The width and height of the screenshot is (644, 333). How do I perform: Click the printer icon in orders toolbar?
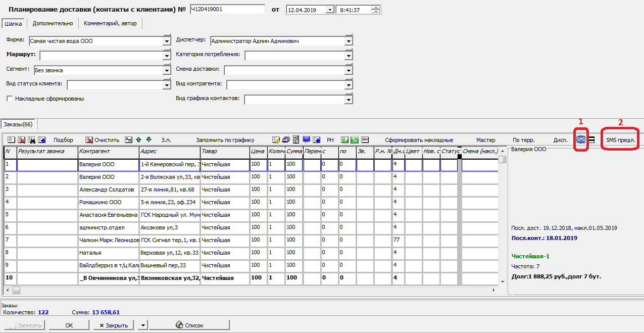point(285,140)
